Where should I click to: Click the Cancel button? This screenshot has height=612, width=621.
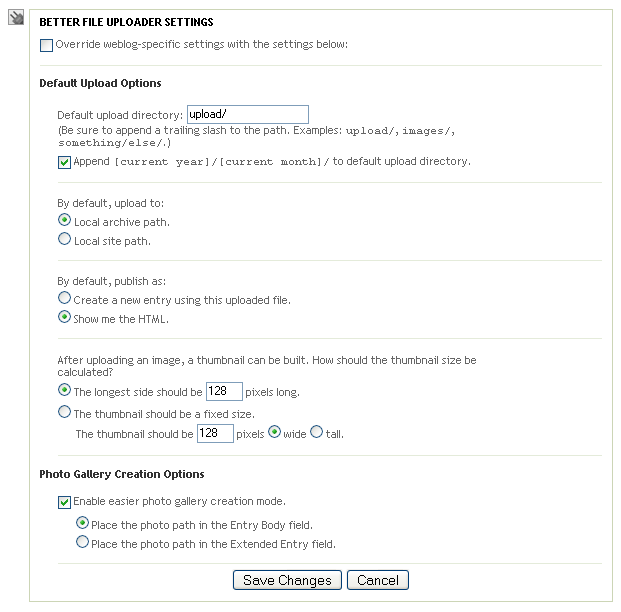click(378, 580)
